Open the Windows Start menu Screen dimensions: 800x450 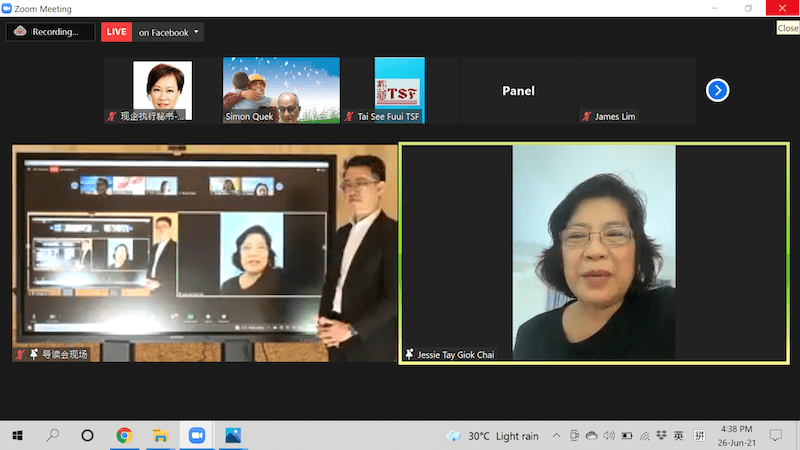(17, 436)
